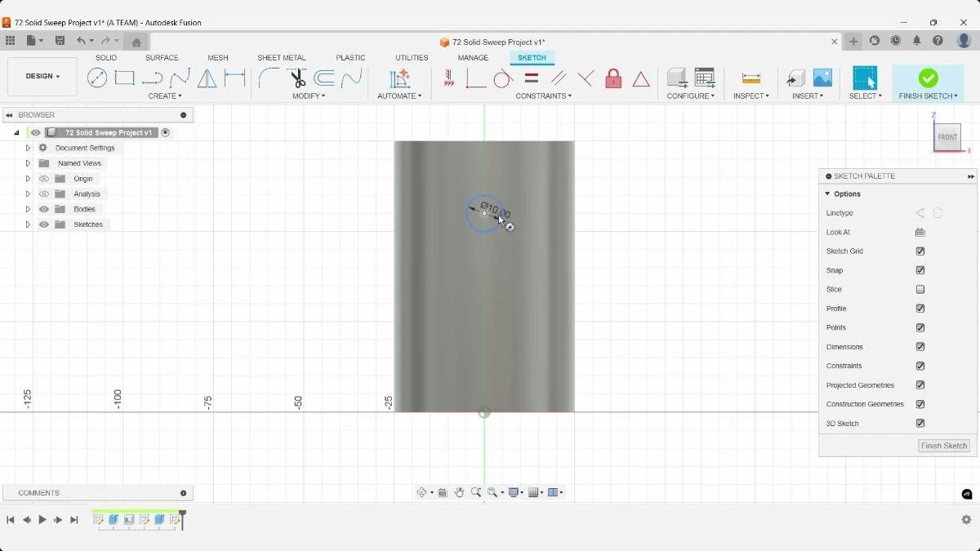Click the Select window-selection icon
The image size is (980, 551).
(864, 78)
